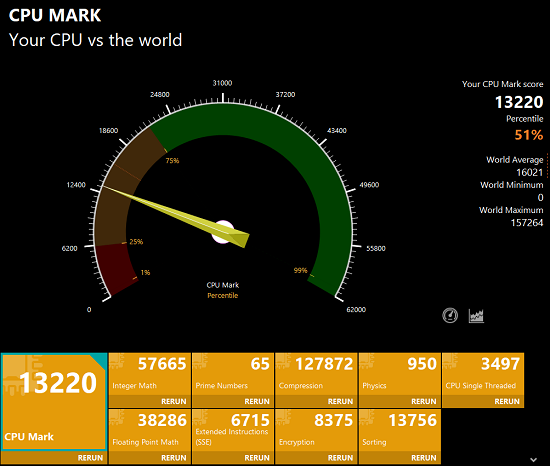Open the Compression 127872 score tile
This screenshot has width=550, height=466.
(x=316, y=374)
